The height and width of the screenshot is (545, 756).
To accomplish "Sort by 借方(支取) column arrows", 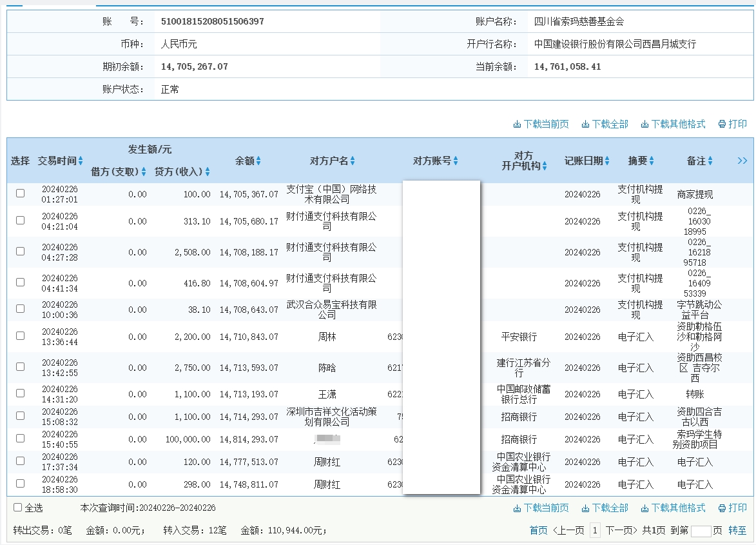I will (x=144, y=172).
